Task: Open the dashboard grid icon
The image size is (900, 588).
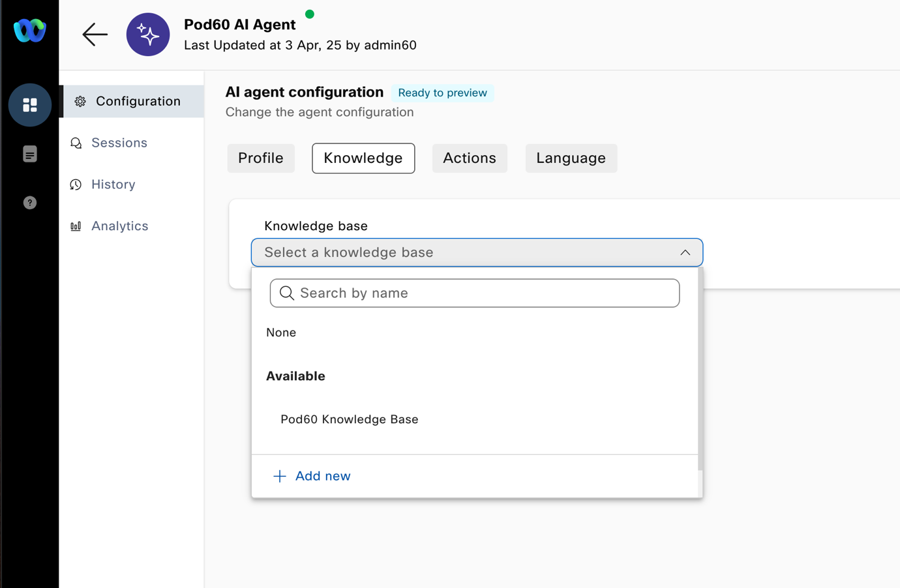Action: click(30, 105)
